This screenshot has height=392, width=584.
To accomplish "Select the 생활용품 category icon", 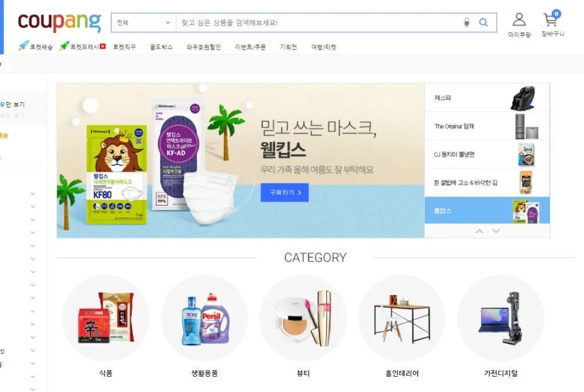I will tap(204, 319).
